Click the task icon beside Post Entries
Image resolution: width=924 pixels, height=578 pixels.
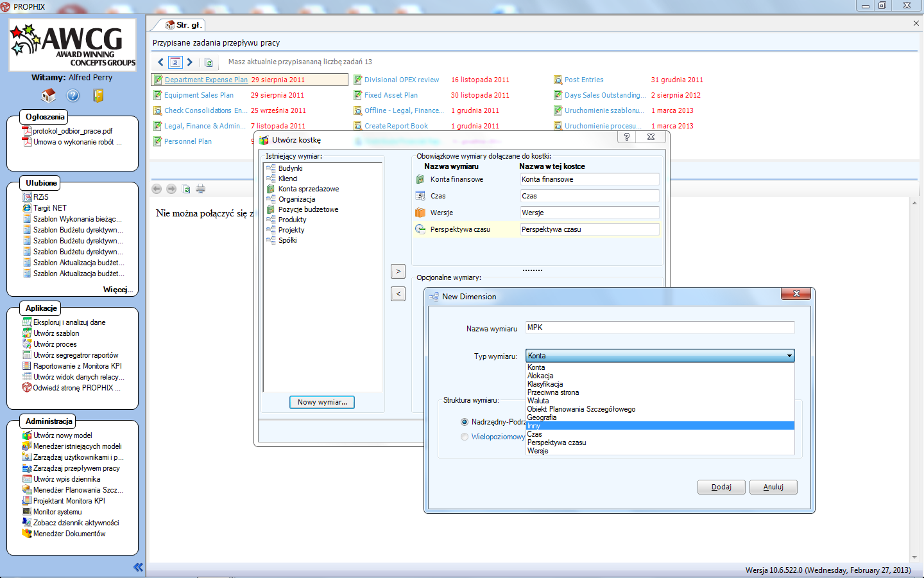[558, 80]
